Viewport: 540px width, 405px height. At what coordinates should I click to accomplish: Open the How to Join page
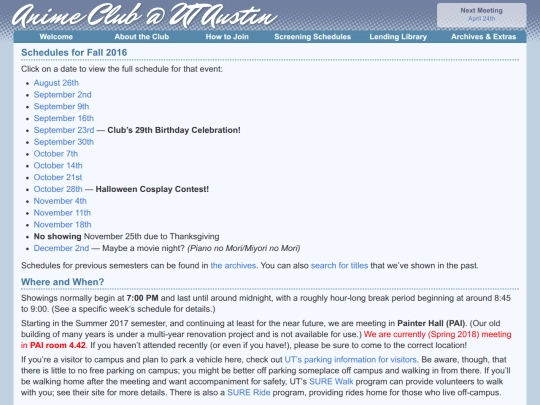click(x=227, y=37)
